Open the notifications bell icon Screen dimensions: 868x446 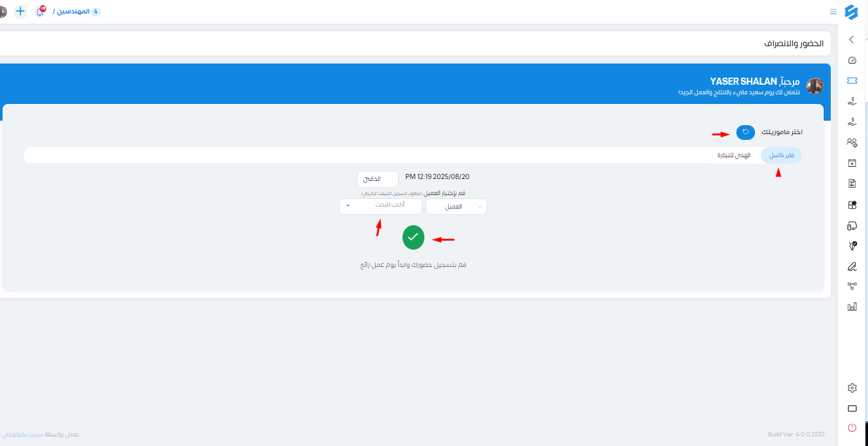pos(40,12)
